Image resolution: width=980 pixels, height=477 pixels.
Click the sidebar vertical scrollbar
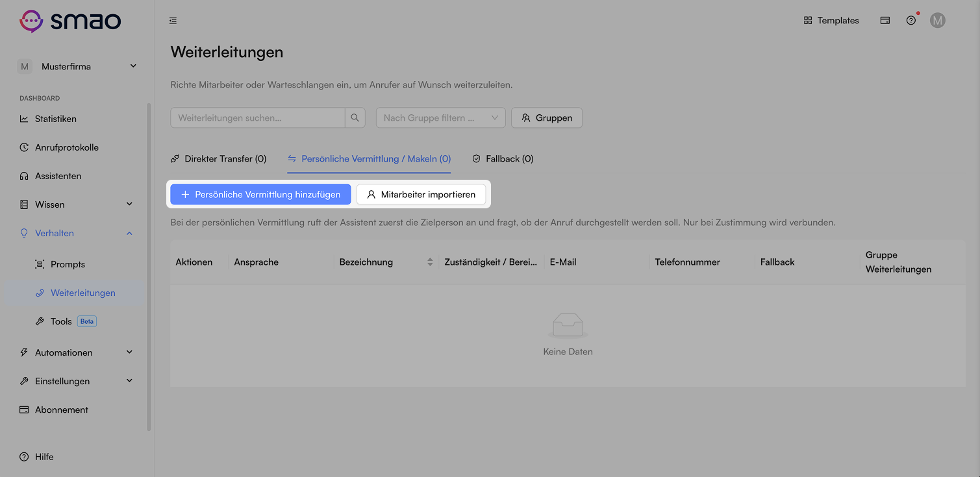(x=149, y=266)
